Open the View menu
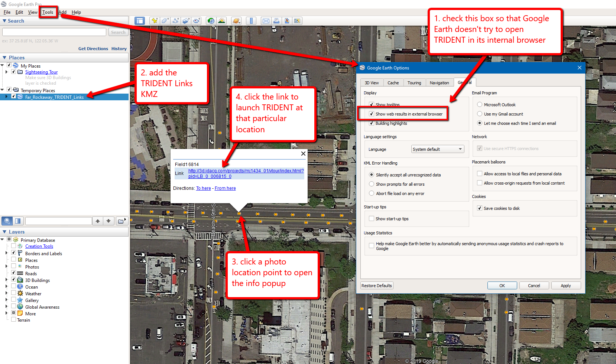This screenshot has height=364, width=616. click(x=33, y=12)
